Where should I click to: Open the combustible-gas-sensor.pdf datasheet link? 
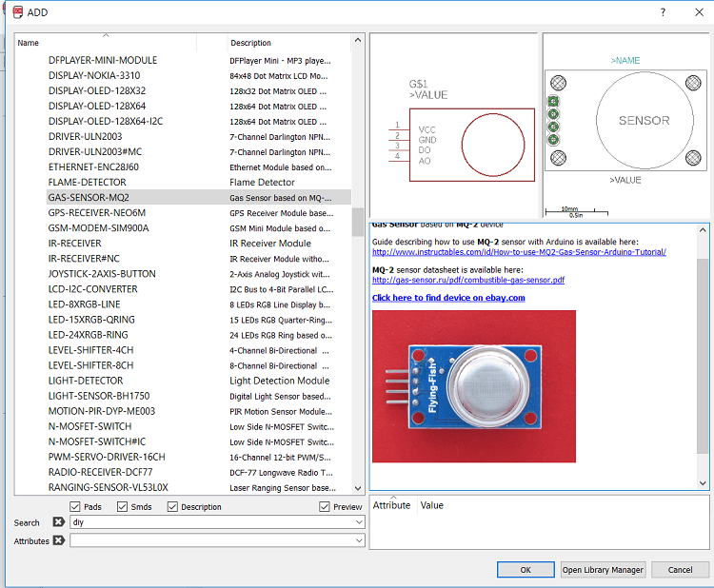(x=468, y=280)
